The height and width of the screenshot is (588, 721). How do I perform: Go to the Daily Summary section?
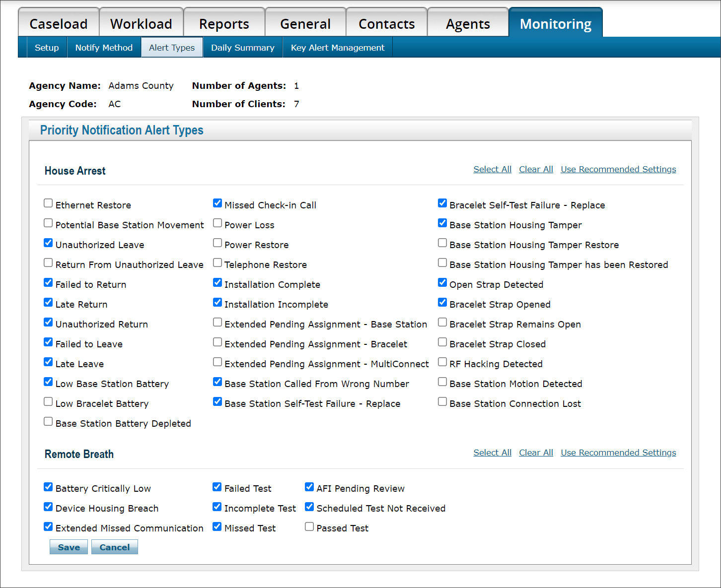pyautogui.click(x=242, y=47)
